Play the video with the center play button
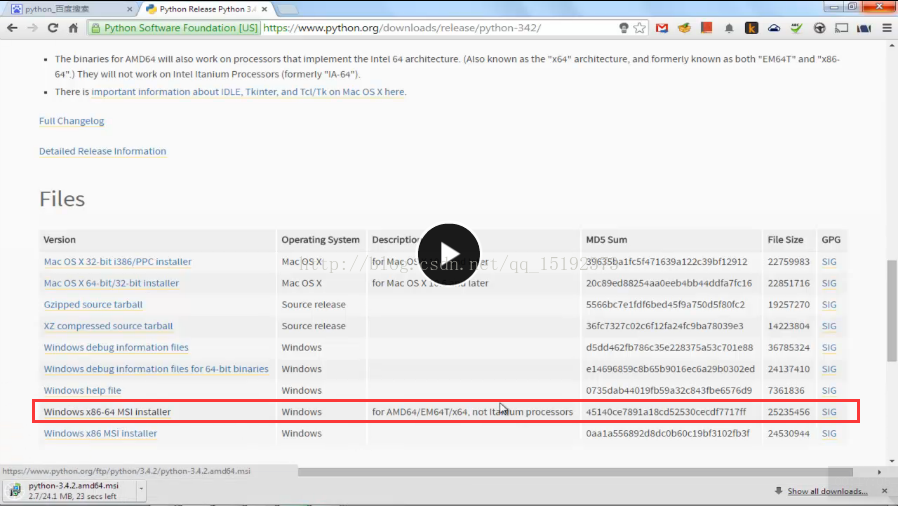Screen dimensions: 898x506 448,254
